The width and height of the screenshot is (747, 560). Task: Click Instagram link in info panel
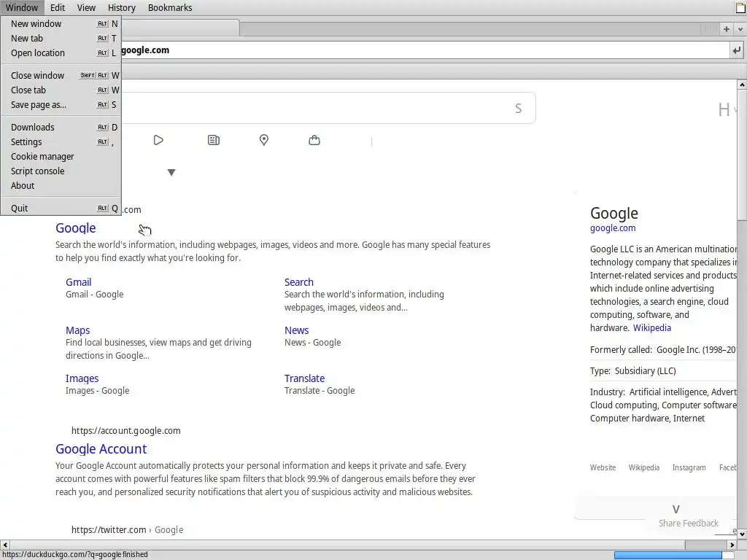[689, 467]
